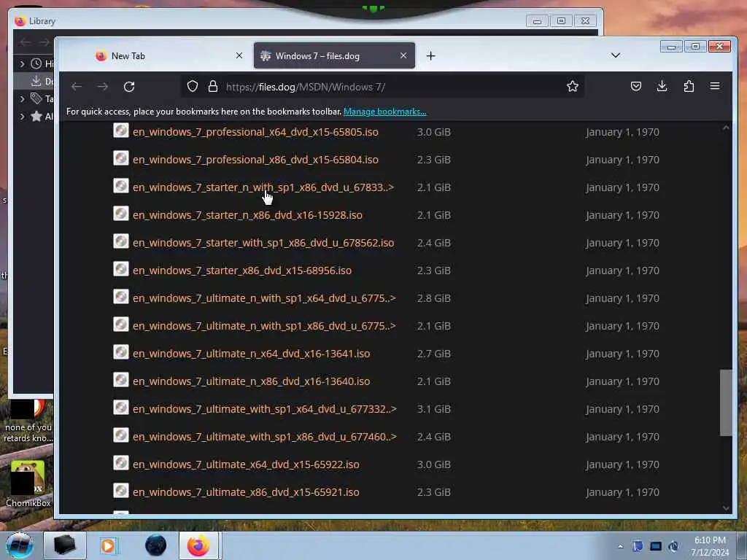Open ultimate_with_sp1_x64_dvd_u_677332 link
The image size is (747, 560).
[264, 408]
